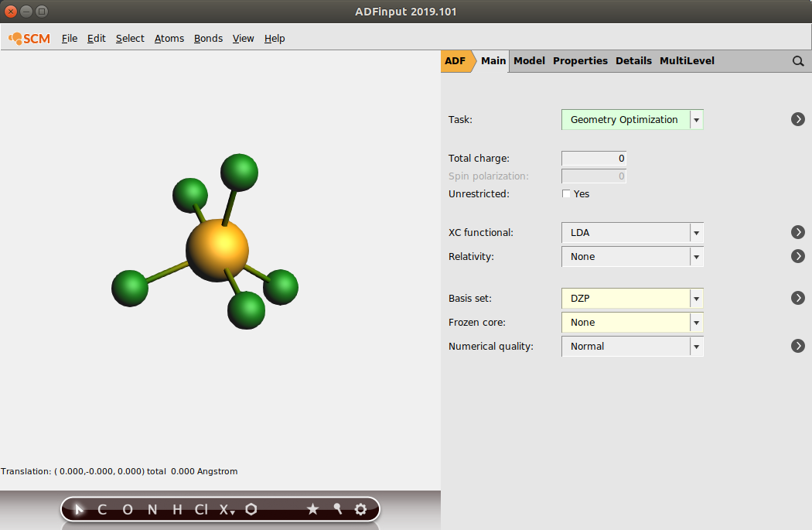This screenshot has width=812, height=530.
Task: Open the Frozen core dropdown
Action: pyautogui.click(x=633, y=322)
